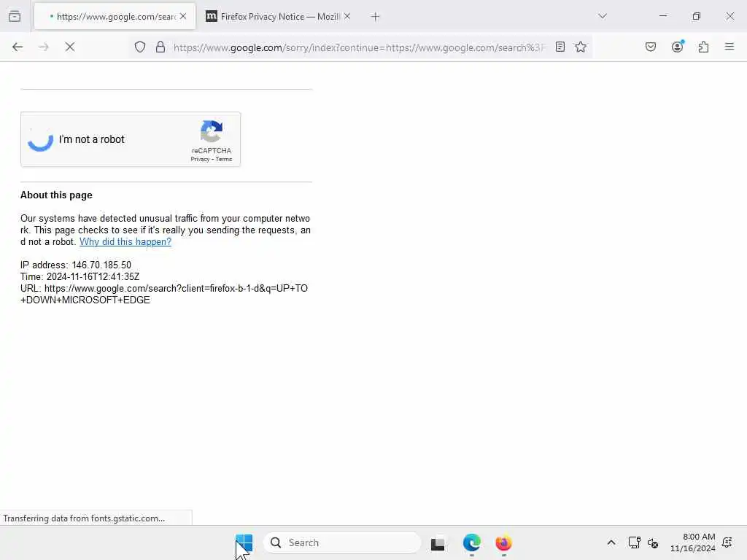Open muted volume tray icon
This screenshot has height=560, width=747.
653,542
